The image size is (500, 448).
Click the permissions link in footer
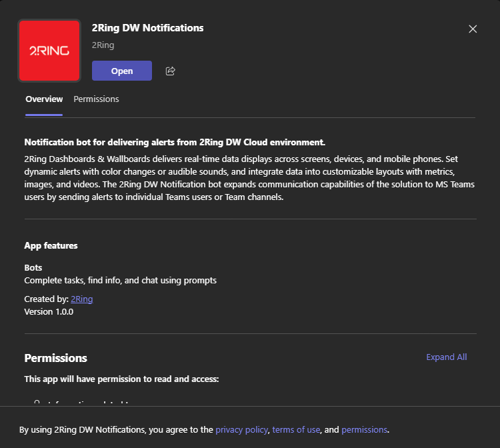click(x=364, y=430)
